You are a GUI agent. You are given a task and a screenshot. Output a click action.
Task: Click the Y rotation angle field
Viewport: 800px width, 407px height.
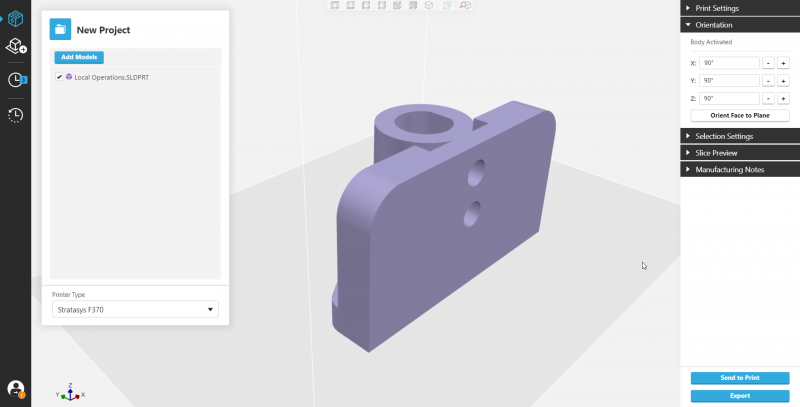pyautogui.click(x=729, y=81)
